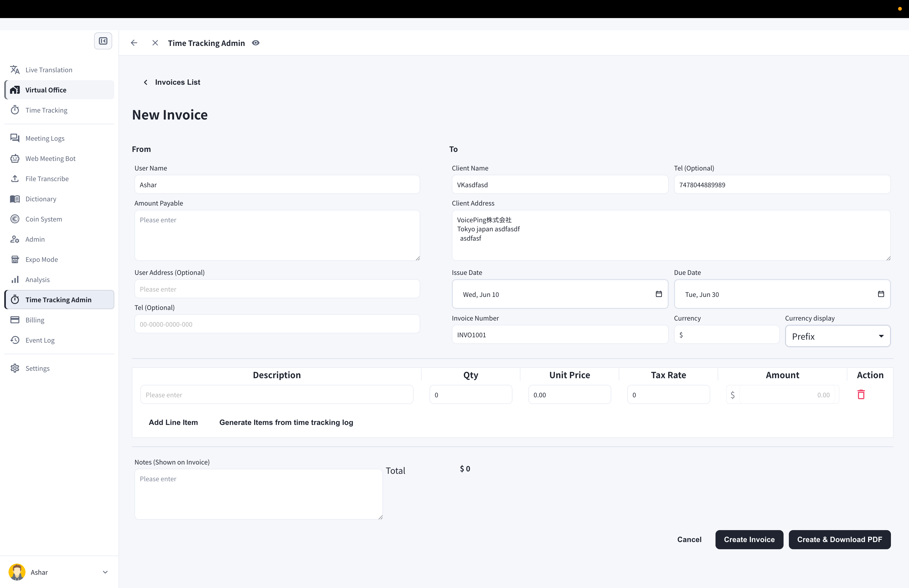Open Settings in sidebar
Screen dimensions: 909x588
(x=59, y=368)
